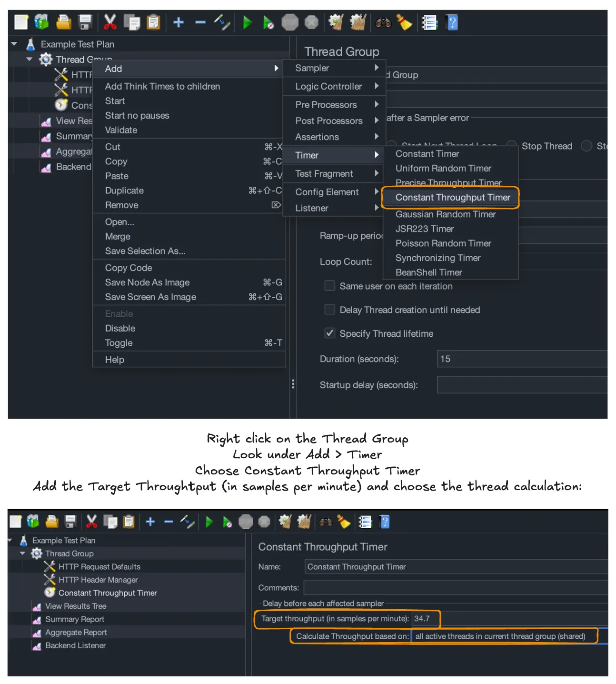Screen dimensions: 616x684
Task: Click the Reset Search broom icon above Thread Group panel
Action: [x=404, y=22]
